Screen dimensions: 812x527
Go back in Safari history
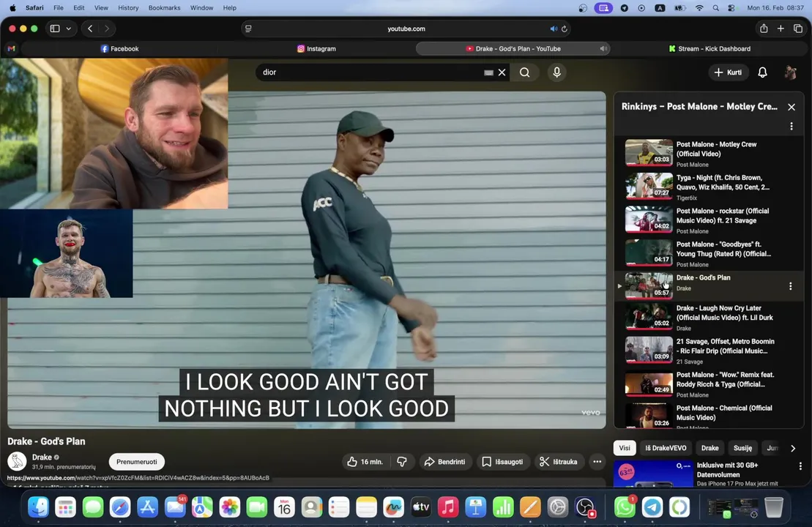pos(90,29)
